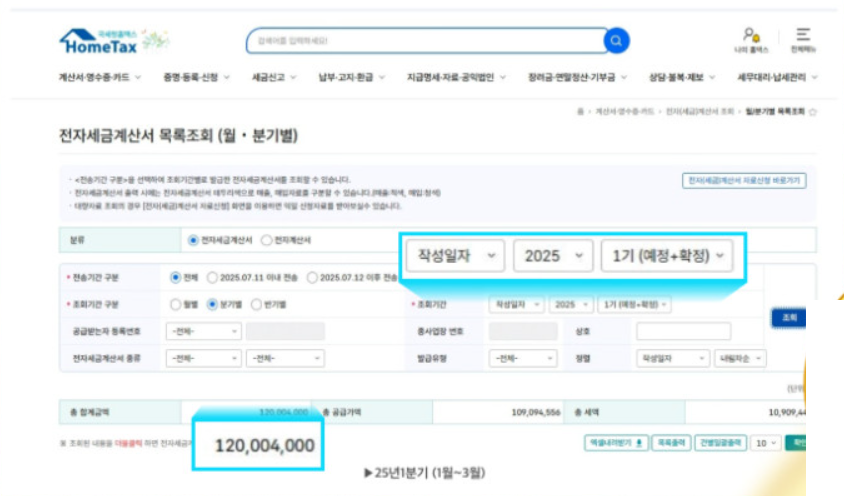Select 전자세금계산서 radio button
This screenshot has width=844, height=496.
193,240
